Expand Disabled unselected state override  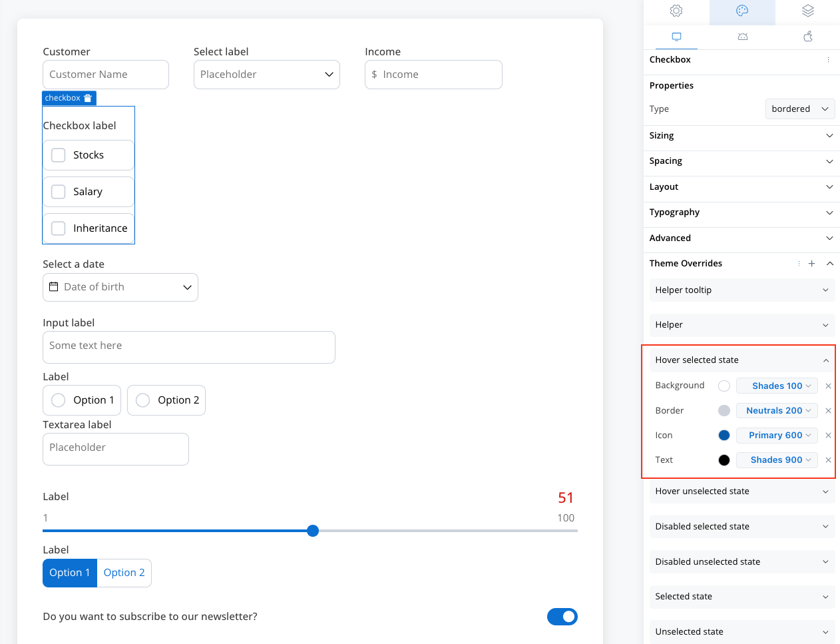[741, 562]
